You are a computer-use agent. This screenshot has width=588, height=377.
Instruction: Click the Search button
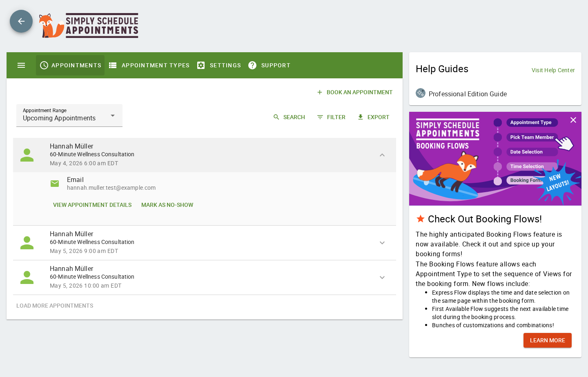pyautogui.click(x=289, y=117)
